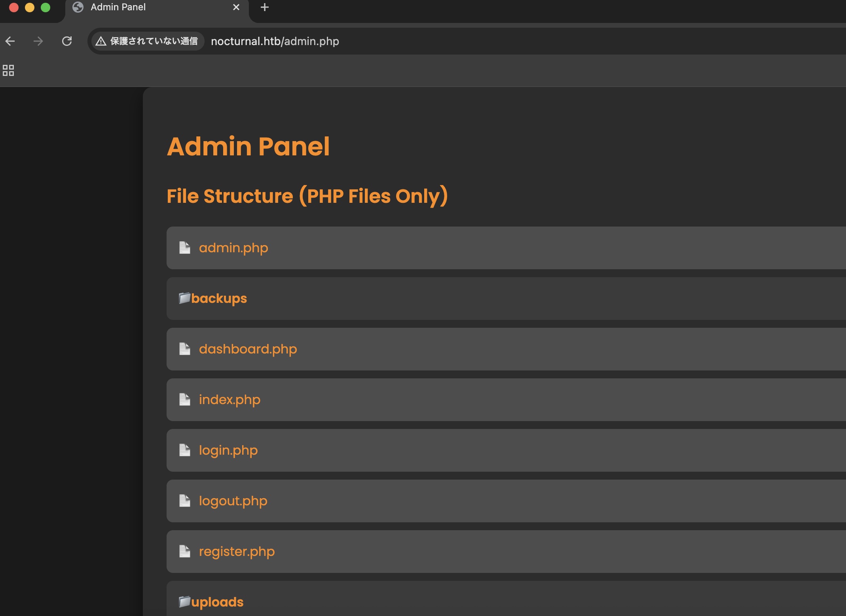846x616 pixels.
Task: Click the browser back arrow
Action: tap(10, 41)
